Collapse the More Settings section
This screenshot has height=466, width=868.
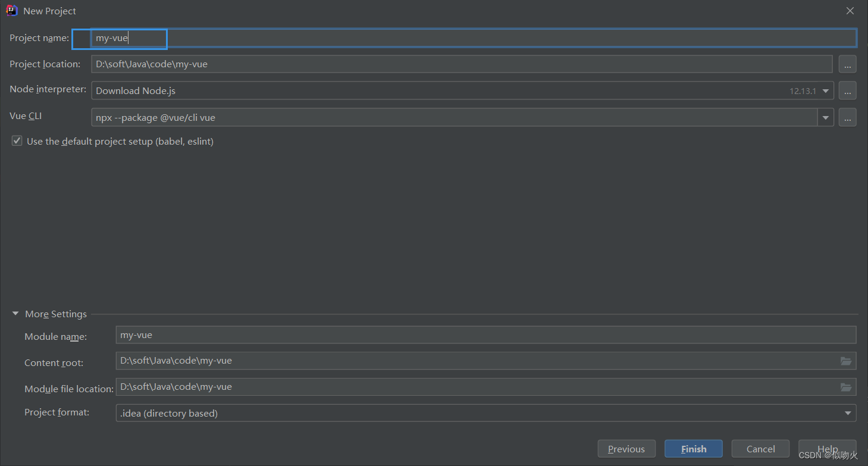(15, 314)
